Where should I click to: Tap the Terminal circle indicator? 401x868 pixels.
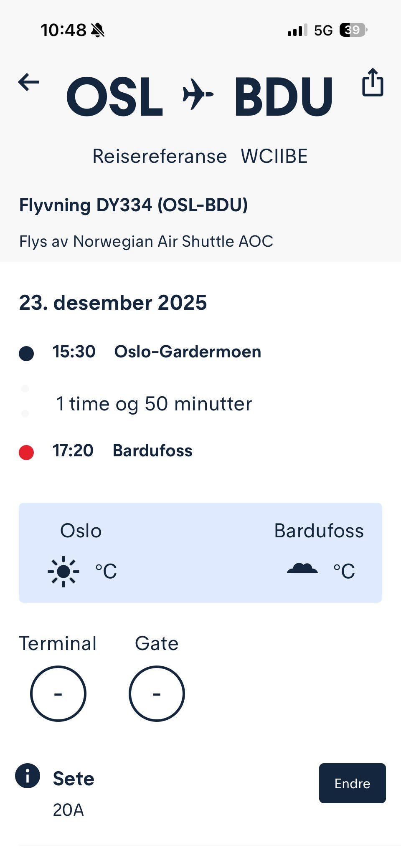coord(58,693)
